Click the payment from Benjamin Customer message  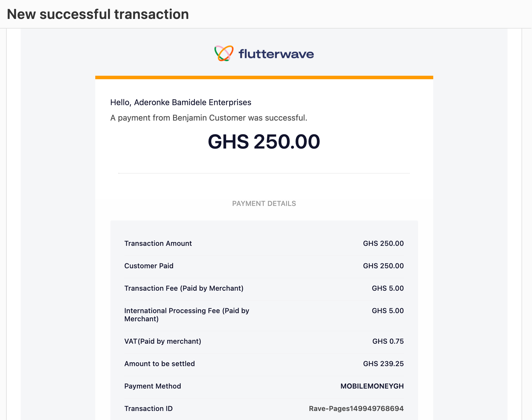pos(209,118)
